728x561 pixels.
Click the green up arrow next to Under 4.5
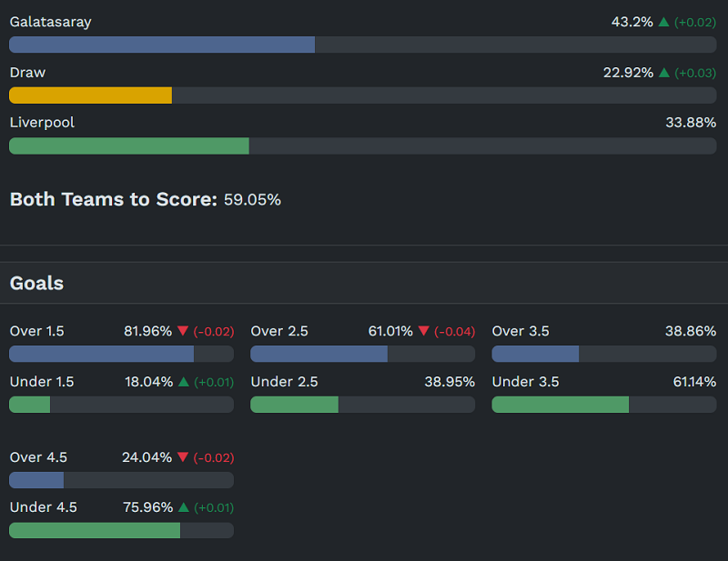coord(183,507)
